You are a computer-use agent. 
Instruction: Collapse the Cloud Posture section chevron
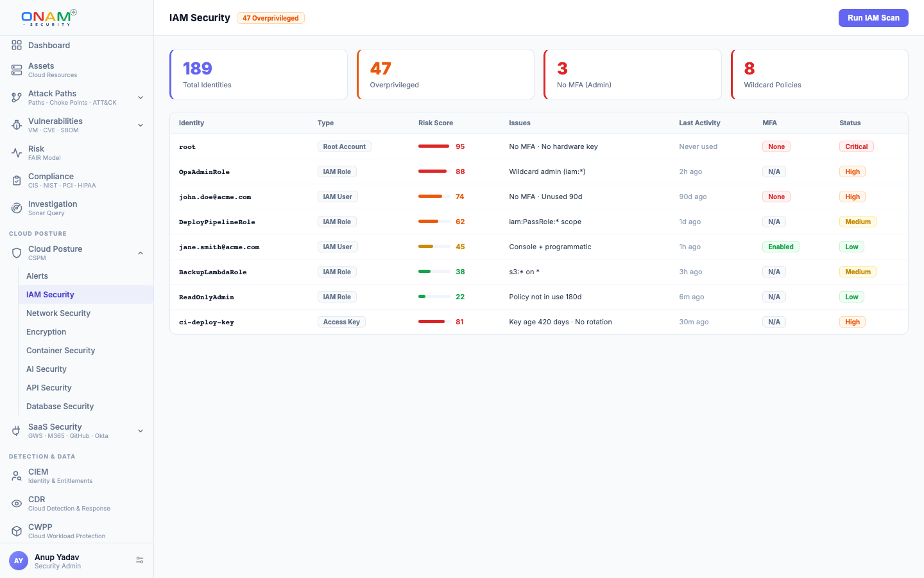click(x=141, y=253)
